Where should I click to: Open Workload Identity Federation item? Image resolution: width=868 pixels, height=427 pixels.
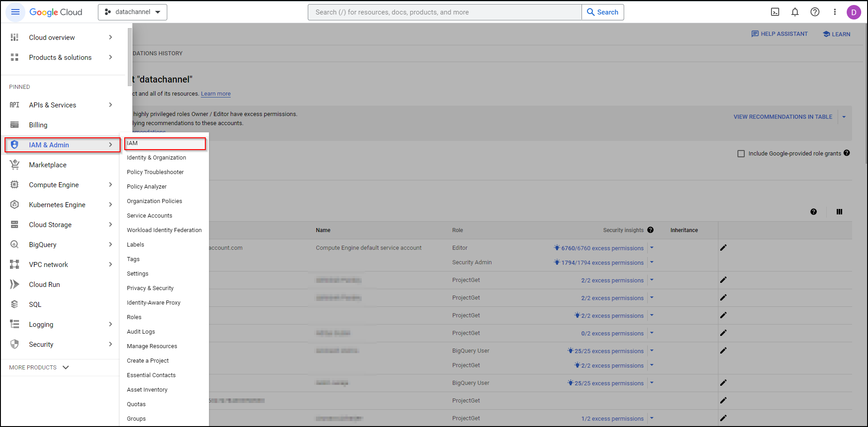click(x=164, y=230)
